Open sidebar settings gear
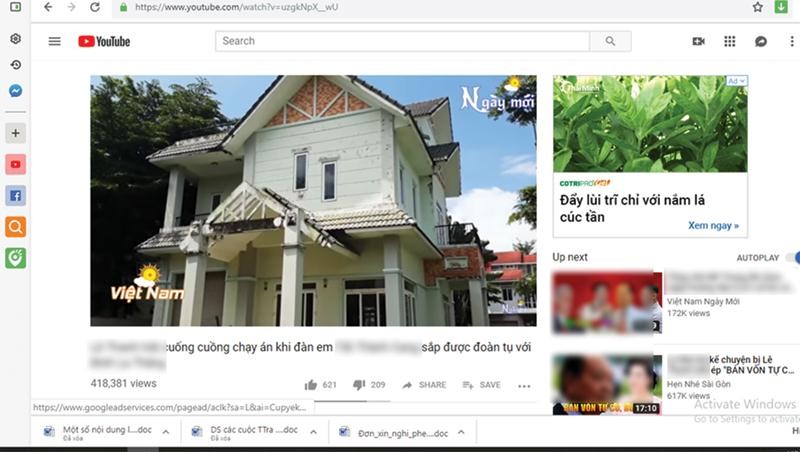Viewport: 800px width, 452px height. [x=16, y=39]
